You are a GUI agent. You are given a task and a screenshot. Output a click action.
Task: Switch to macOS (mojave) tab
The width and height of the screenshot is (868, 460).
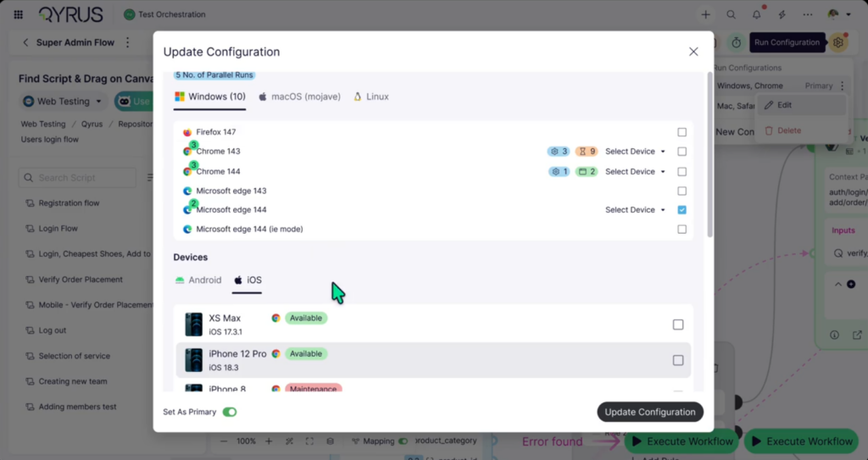[299, 97]
